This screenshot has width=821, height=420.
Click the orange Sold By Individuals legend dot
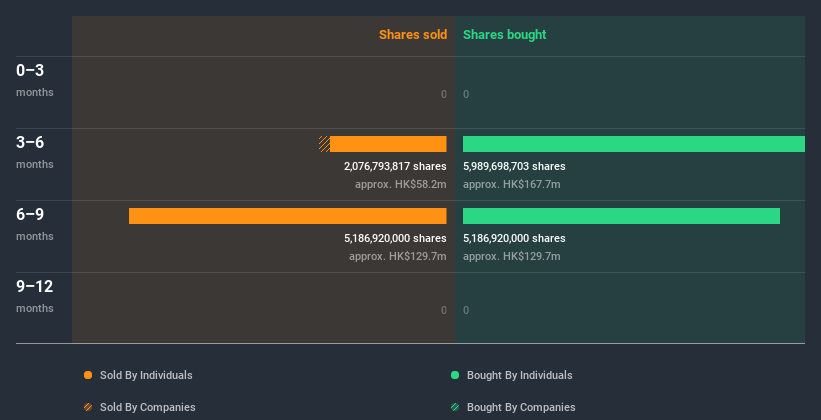coord(88,375)
